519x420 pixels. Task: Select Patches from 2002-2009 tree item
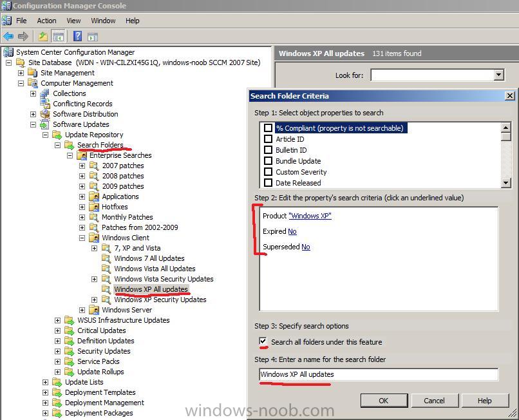(140, 227)
